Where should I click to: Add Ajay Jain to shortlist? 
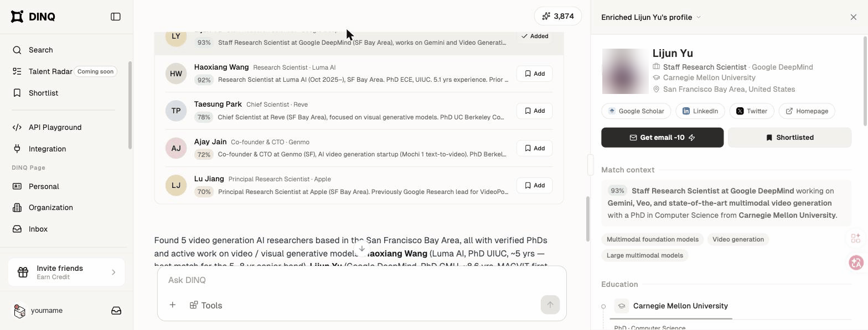[534, 148]
